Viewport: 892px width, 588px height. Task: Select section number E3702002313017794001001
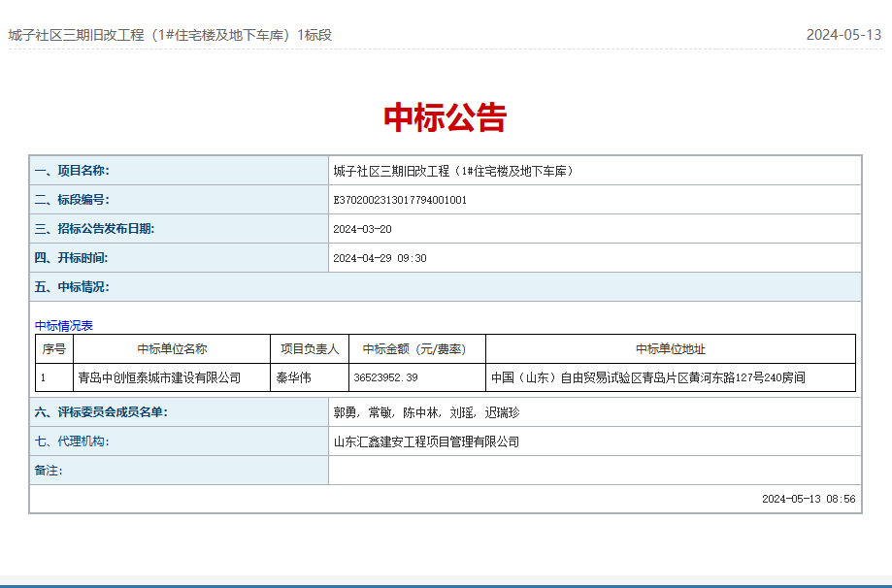(x=400, y=200)
